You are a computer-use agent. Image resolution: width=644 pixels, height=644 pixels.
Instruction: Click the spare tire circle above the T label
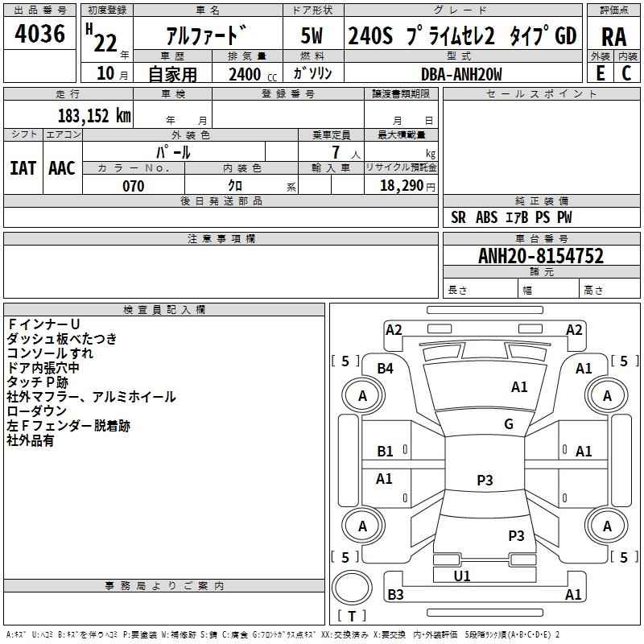(352, 588)
